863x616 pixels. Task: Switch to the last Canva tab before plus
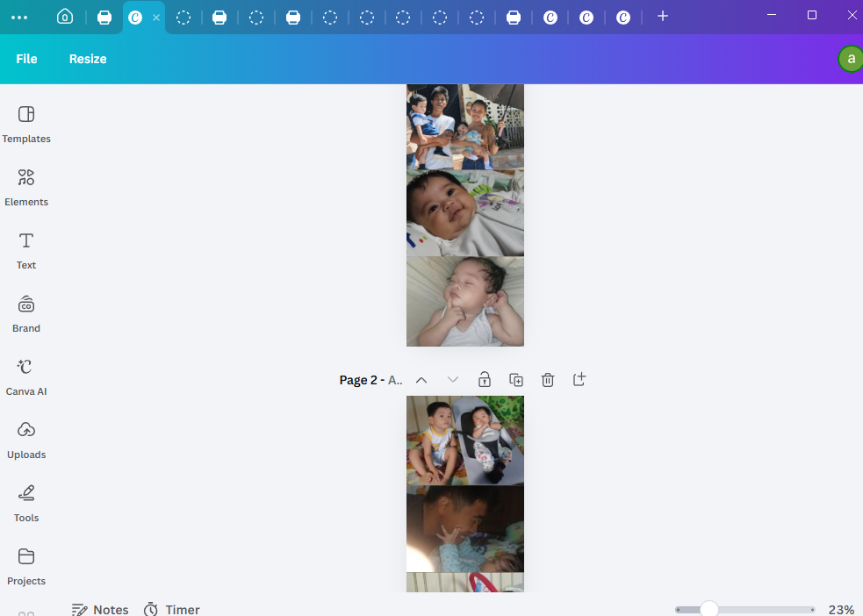click(623, 18)
